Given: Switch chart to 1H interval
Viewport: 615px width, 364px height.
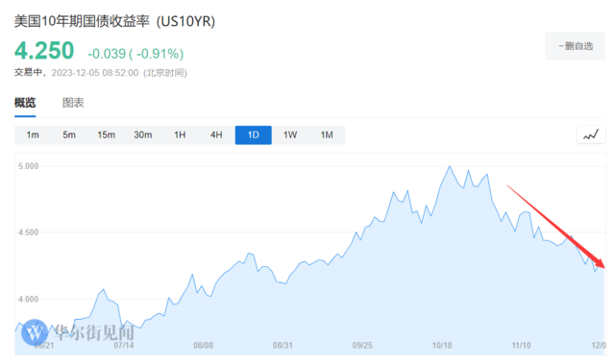Looking at the screenshot, I should pyautogui.click(x=180, y=135).
